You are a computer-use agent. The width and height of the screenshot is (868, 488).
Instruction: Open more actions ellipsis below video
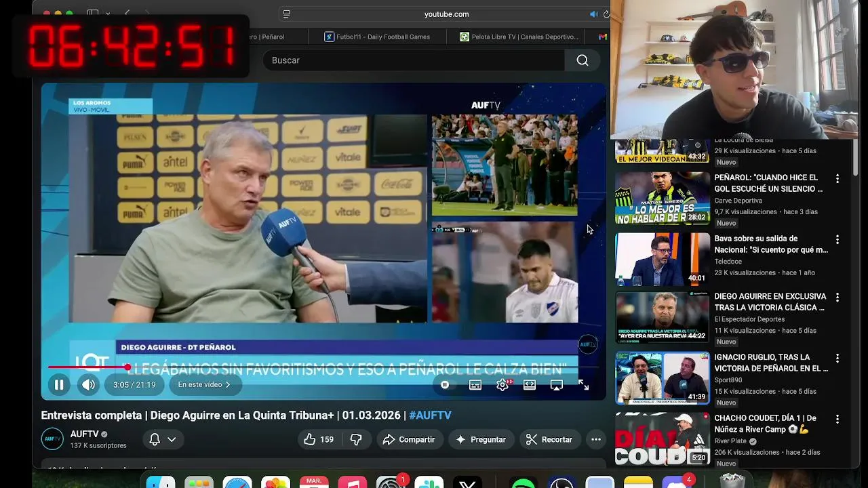point(596,439)
